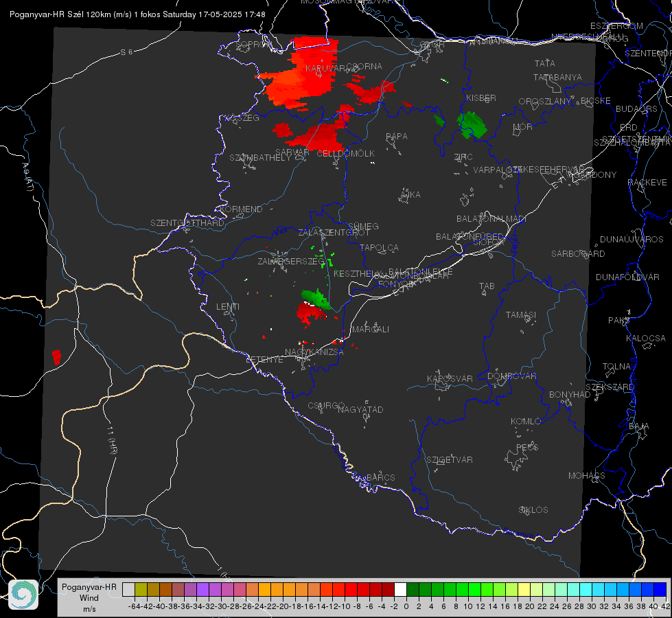Click the DUNAFOLDVAR city label
Image resolution: width=672 pixels, height=618 pixels.
tap(627, 277)
